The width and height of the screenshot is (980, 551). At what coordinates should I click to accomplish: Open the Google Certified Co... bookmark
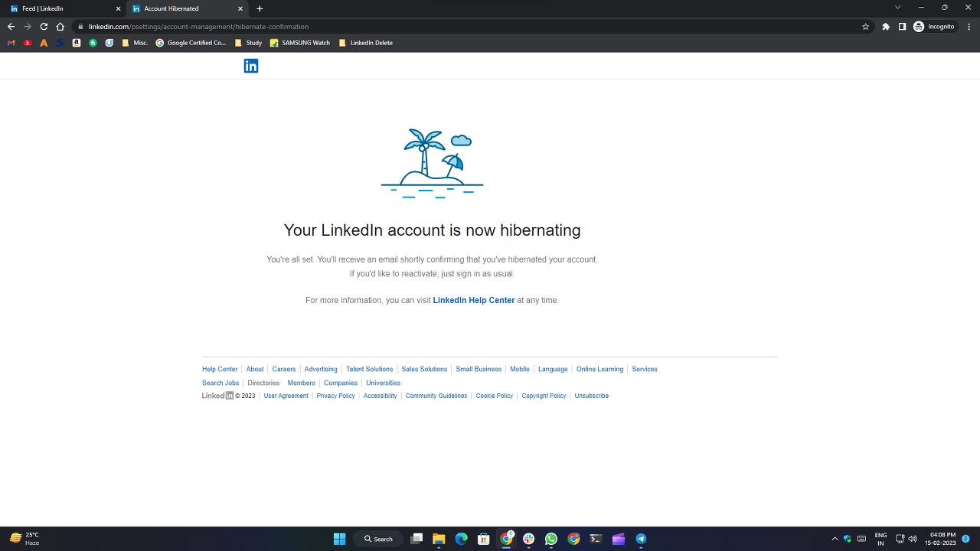pyautogui.click(x=191, y=43)
